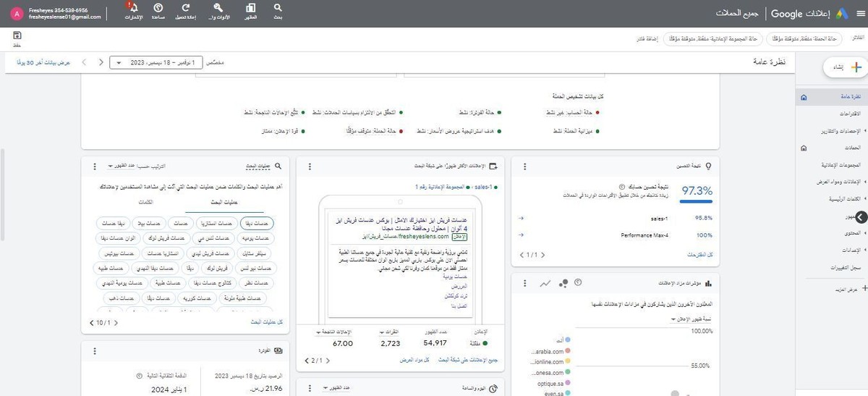Viewport: 868px width, 396px height.
Task: Open clicks metric dropdown in ads card
Action: pos(389,332)
